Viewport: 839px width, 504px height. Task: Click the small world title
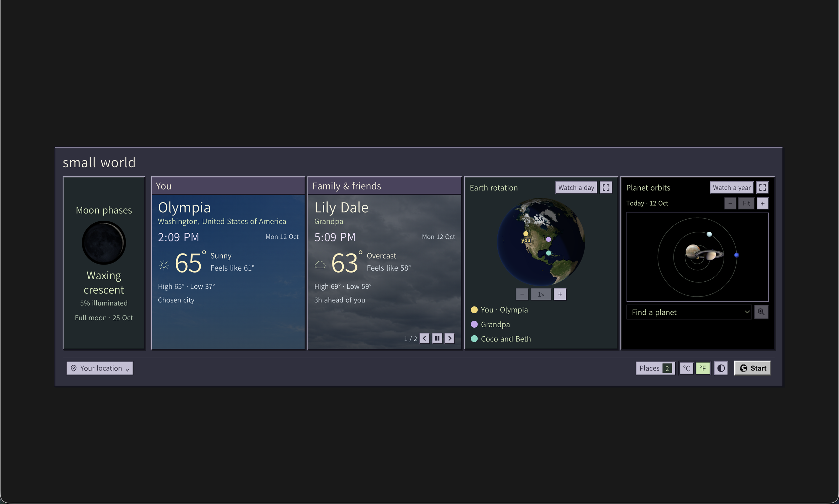click(99, 162)
